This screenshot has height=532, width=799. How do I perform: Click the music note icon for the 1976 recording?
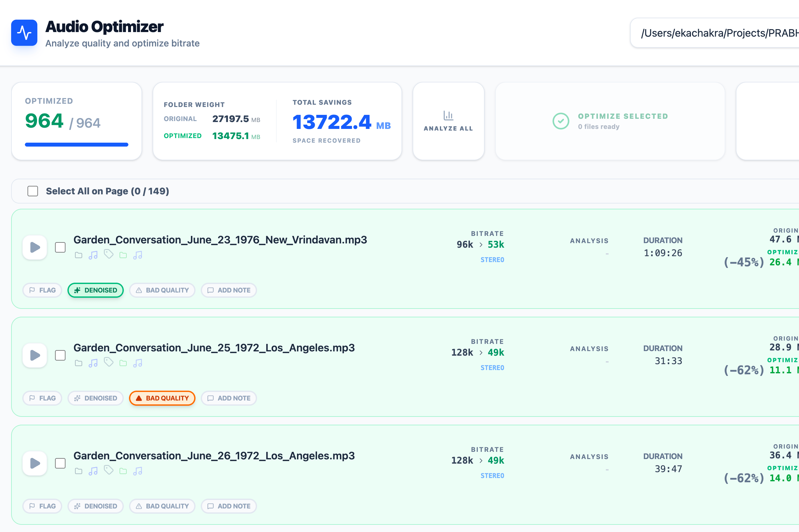(93, 255)
